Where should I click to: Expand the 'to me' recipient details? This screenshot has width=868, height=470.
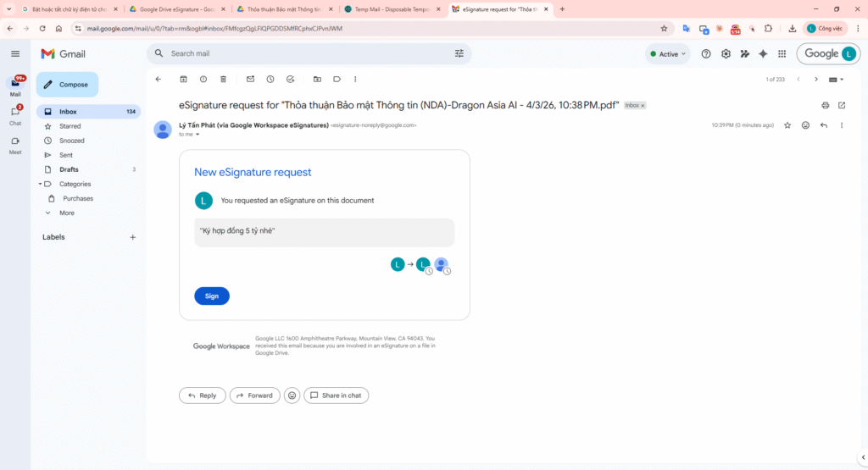click(x=198, y=135)
